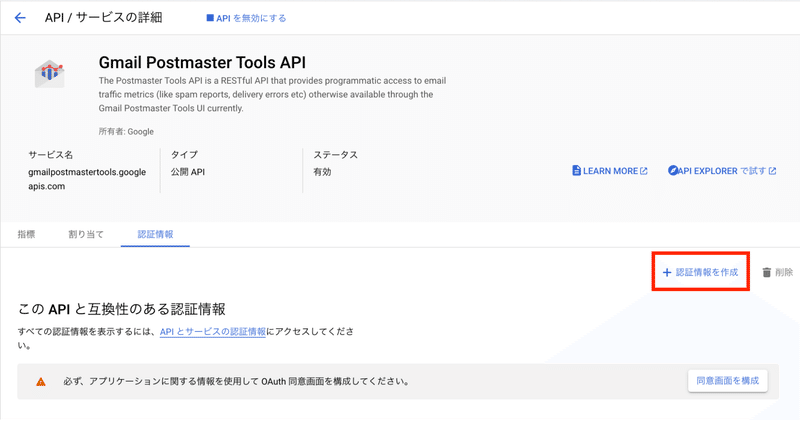Open 'API とサービスの認証情報' link

coord(213,332)
